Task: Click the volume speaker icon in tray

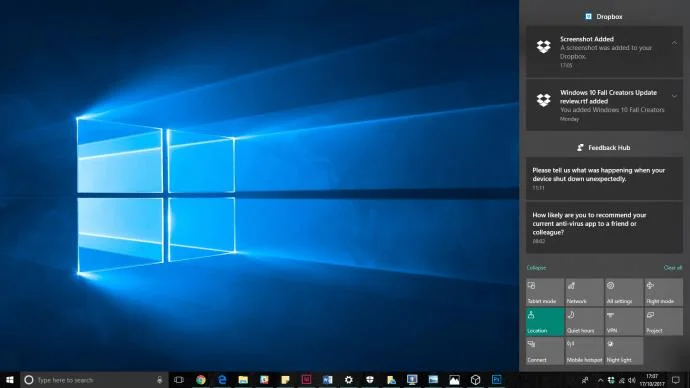Action: [x=632, y=380]
